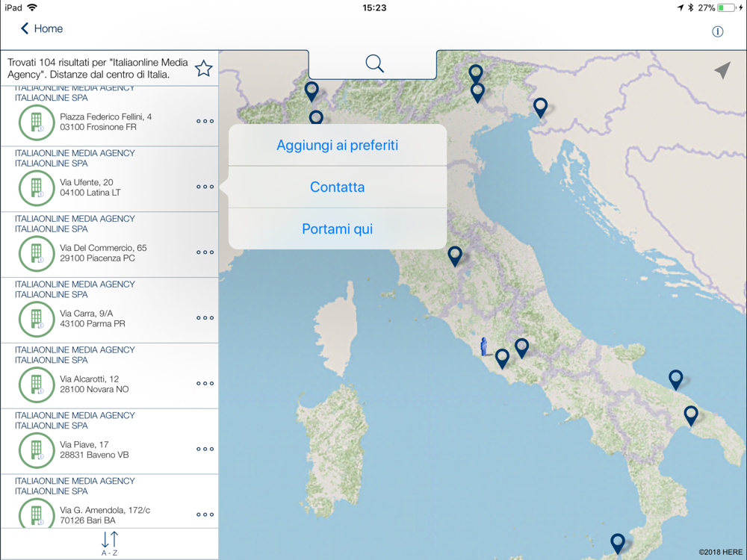Tap the building icon for the Latina listing
The width and height of the screenshot is (747, 560).
pos(37,187)
